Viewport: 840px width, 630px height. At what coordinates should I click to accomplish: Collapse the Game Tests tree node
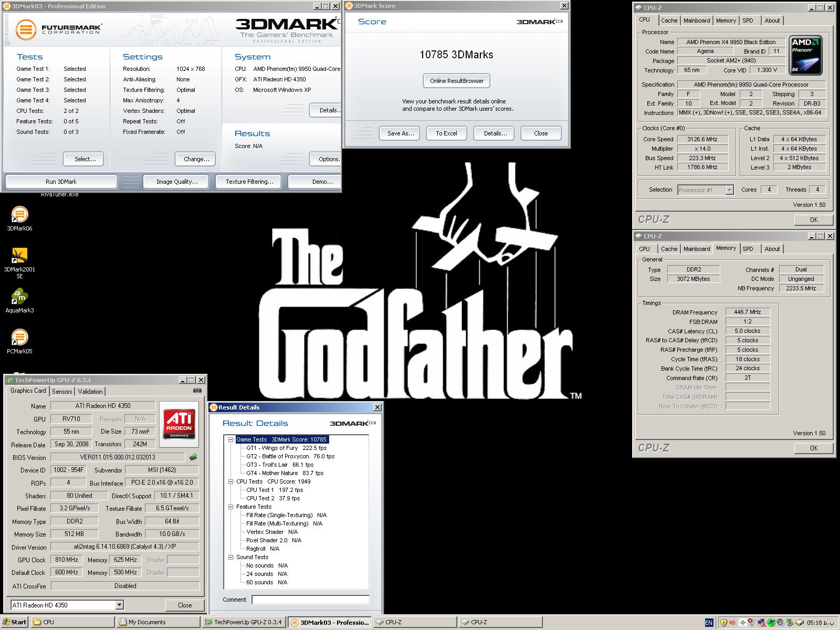pos(230,439)
